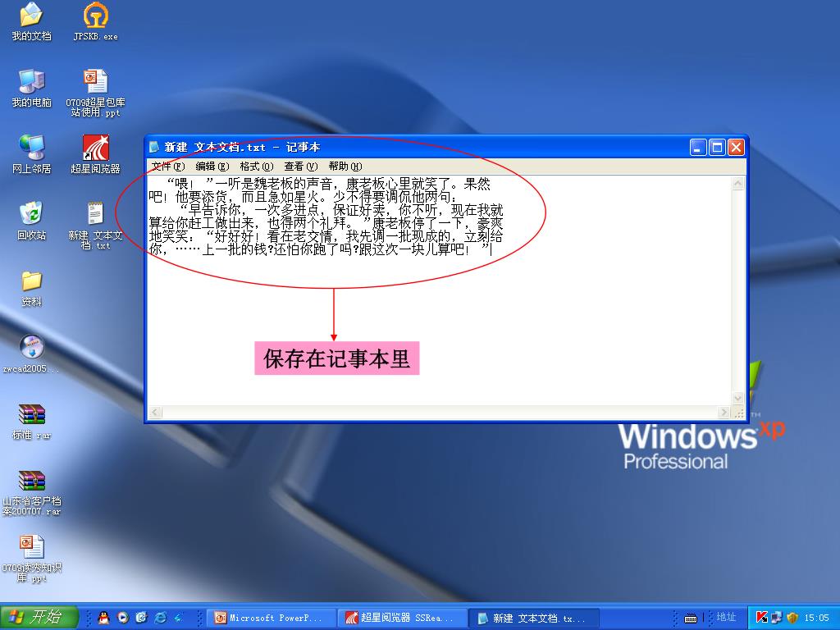Click the QQ penguin quick launch icon
840x630 pixels.
[103, 618]
